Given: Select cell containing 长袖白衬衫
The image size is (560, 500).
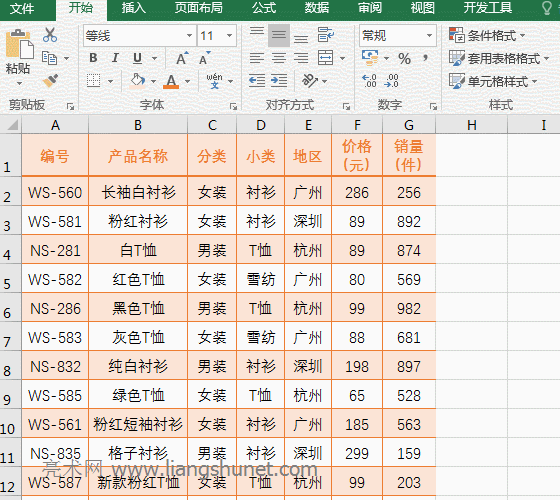Looking at the screenshot, I should click(138, 192).
